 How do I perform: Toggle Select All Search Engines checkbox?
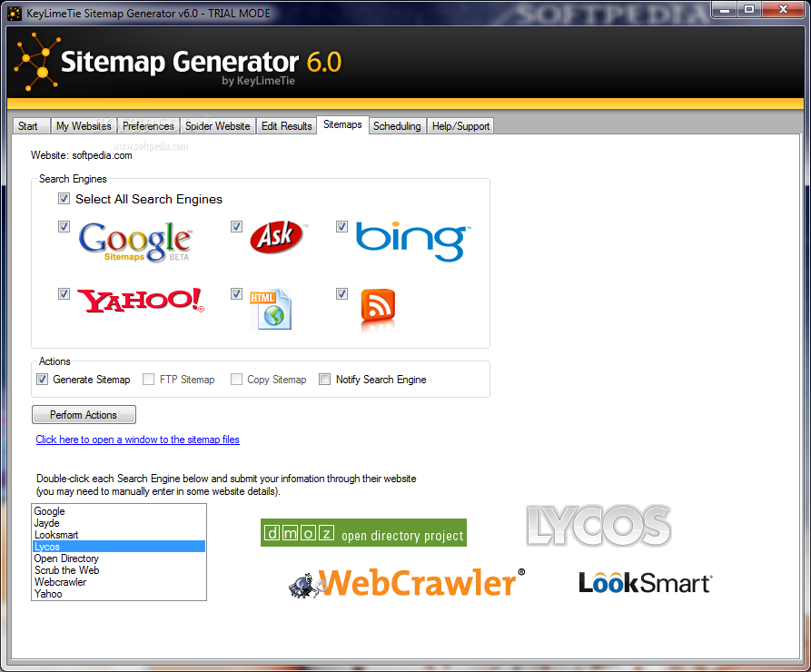pos(64,199)
